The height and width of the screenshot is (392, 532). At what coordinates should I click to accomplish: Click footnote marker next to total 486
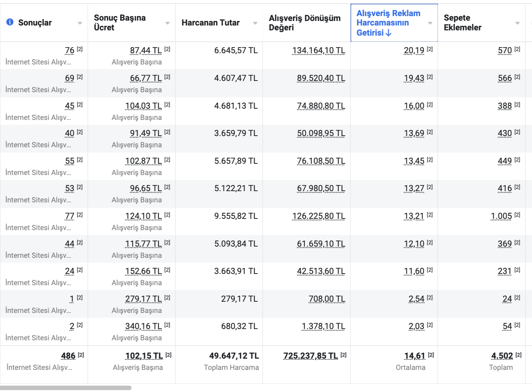pos(81,355)
